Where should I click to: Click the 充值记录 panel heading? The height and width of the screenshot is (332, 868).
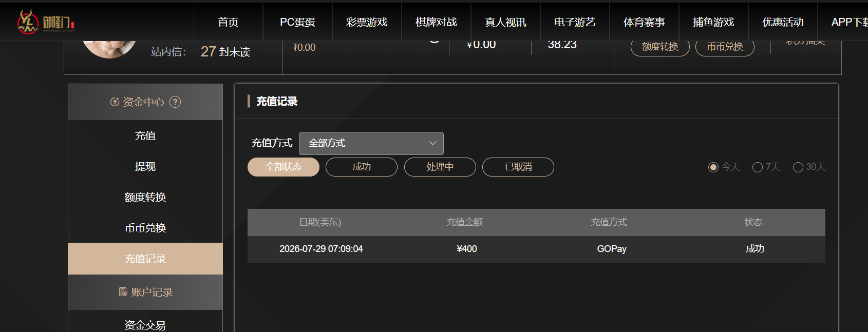(277, 102)
